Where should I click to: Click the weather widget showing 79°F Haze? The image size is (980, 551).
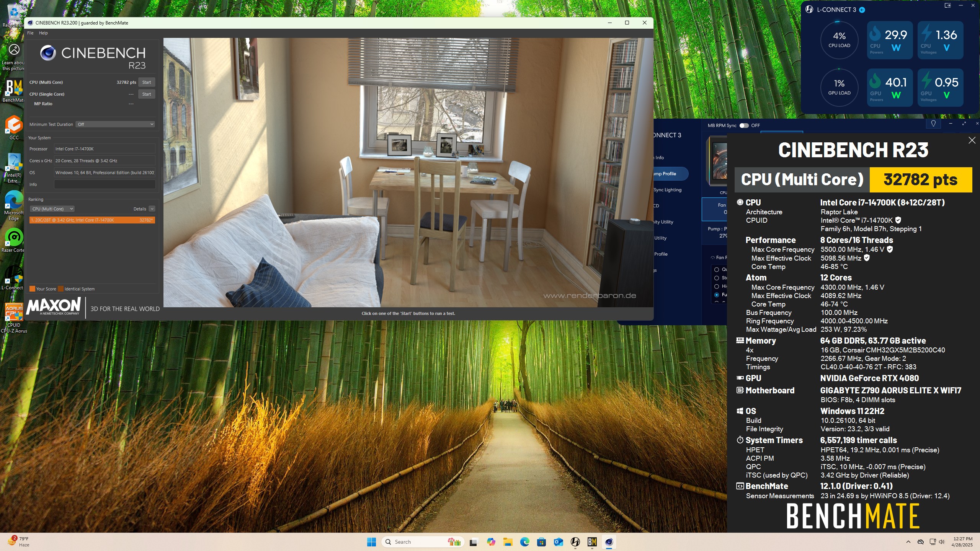pos(18,541)
